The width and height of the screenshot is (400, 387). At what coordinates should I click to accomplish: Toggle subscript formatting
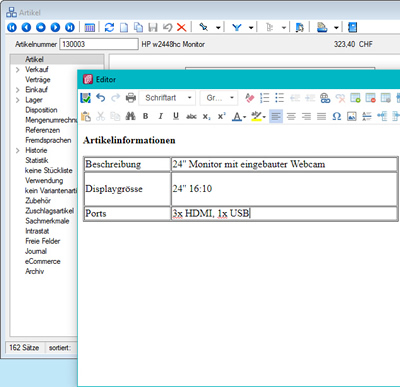coord(206,116)
